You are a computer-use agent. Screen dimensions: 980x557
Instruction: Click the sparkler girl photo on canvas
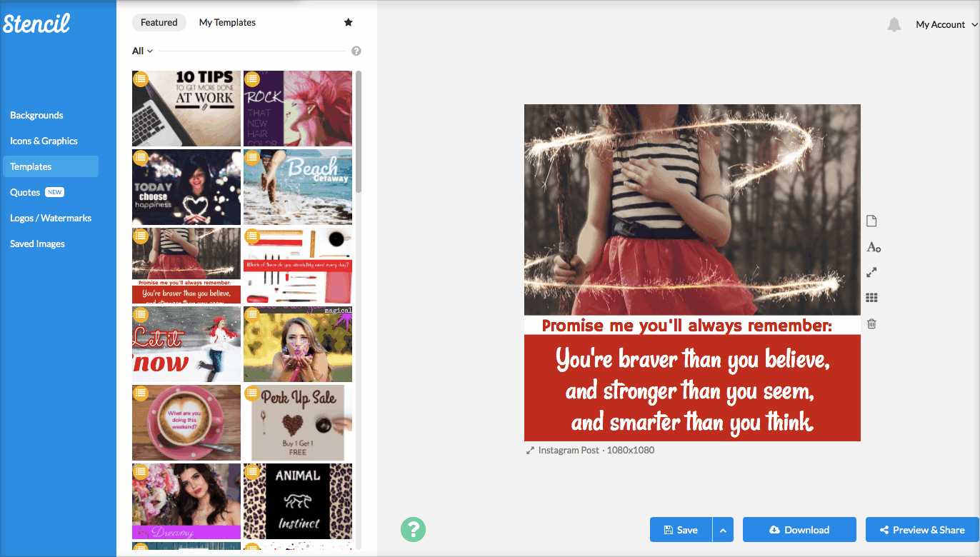pyautogui.click(x=692, y=210)
